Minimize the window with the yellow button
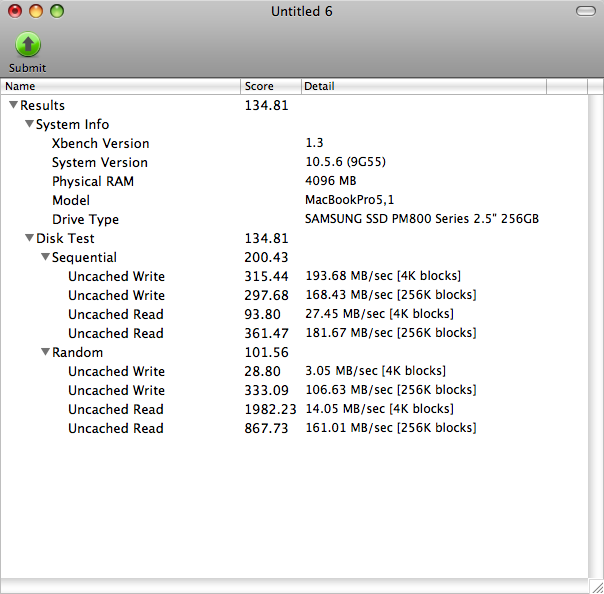Screen dimensions: 604x594 point(36,11)
